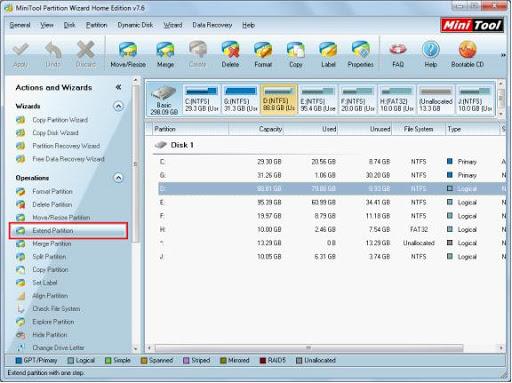Click the horizontal scrollbar of partition list
This screenshot has height=383, width=512.
coord(309,348)
